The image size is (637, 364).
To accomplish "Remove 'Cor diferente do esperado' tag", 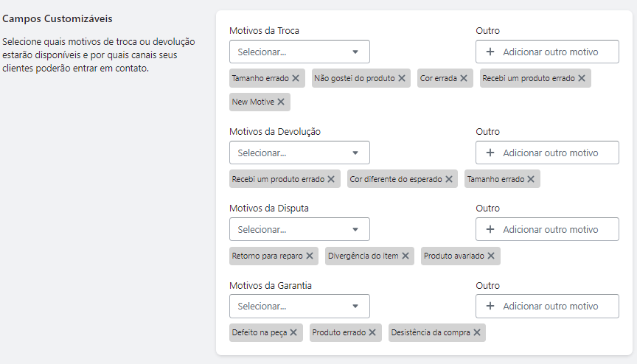I will (449, 179).
